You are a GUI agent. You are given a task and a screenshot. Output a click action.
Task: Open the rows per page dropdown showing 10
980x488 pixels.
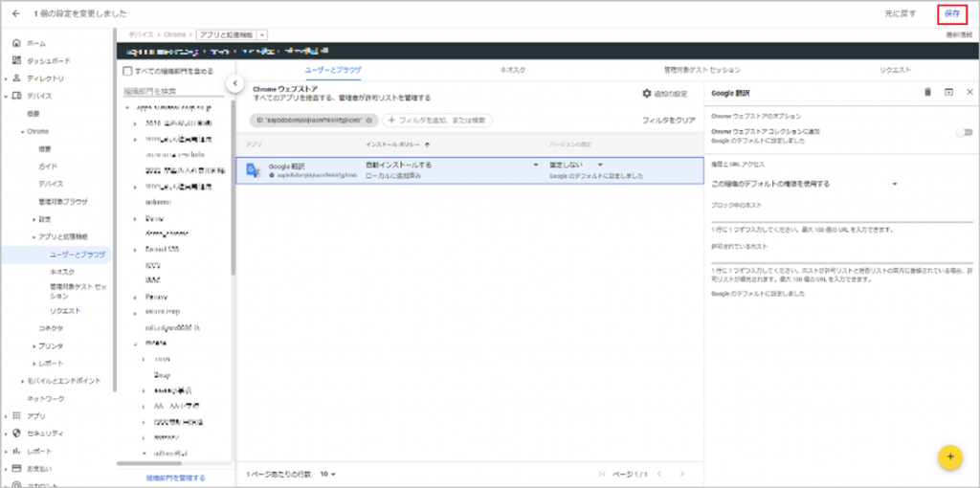point(328,475)
